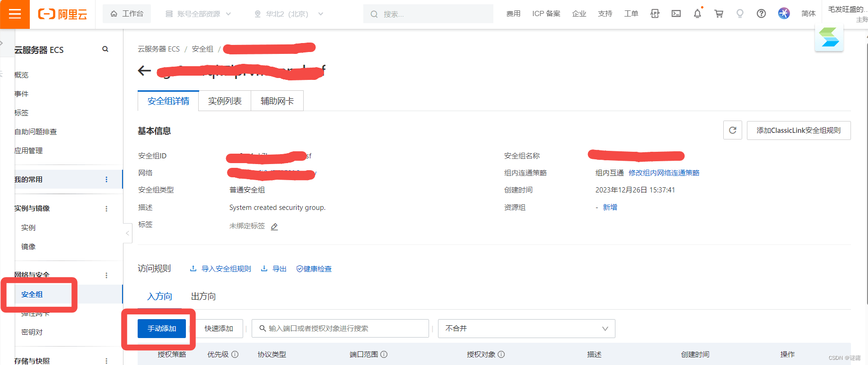Open the 实例与镜像 more options dots
Viewport: 868px width, 365px height.
[x=106, y=209]
